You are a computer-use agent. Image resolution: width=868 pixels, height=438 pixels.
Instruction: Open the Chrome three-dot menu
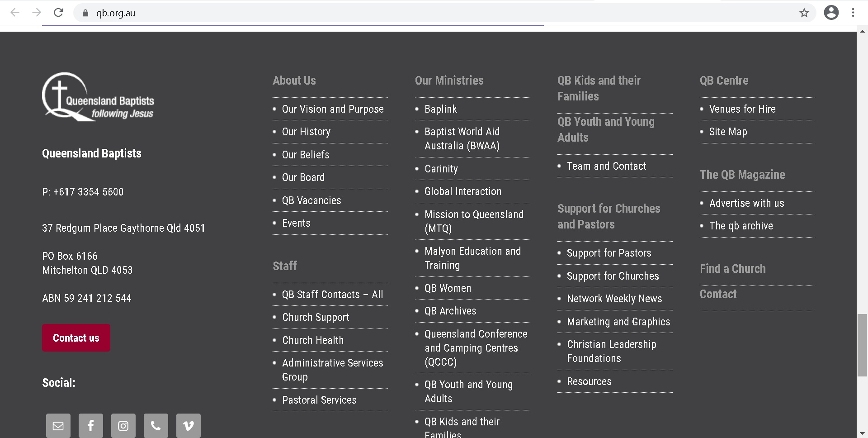point(853,13)
